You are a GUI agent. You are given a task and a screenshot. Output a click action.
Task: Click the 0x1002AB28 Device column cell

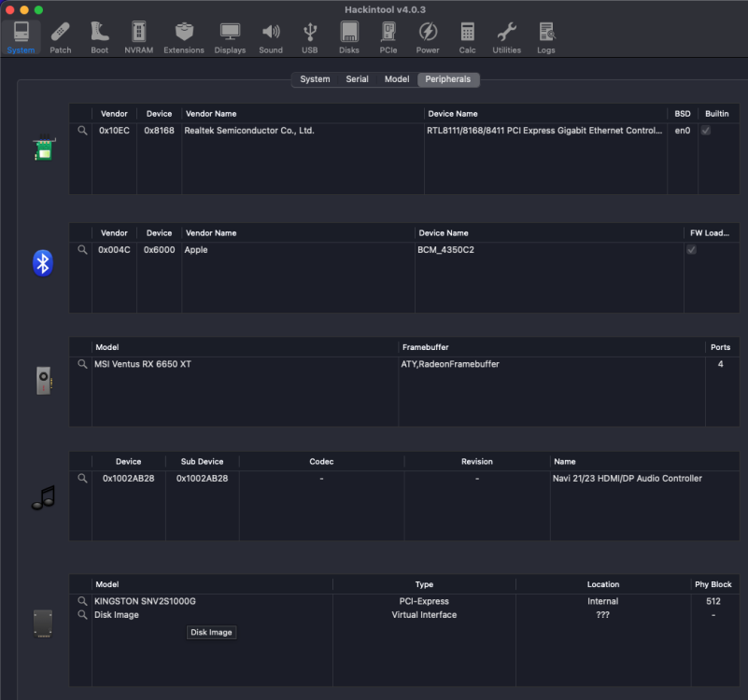coord(128,478)
